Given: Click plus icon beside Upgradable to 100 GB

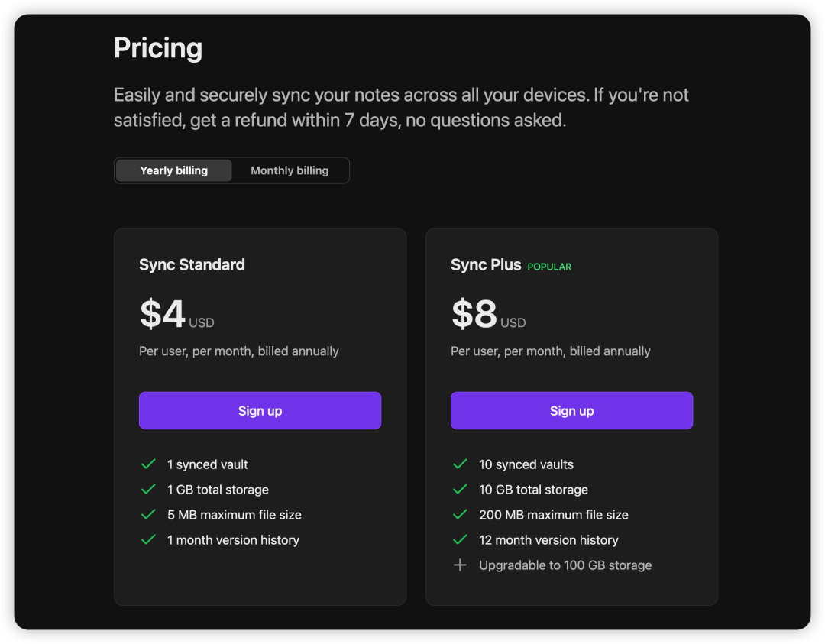Looking at the screenshot, I should coord(460,565).
